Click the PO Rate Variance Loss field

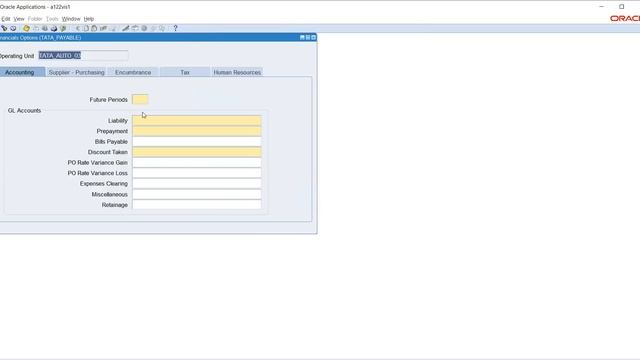coord(197,173)
